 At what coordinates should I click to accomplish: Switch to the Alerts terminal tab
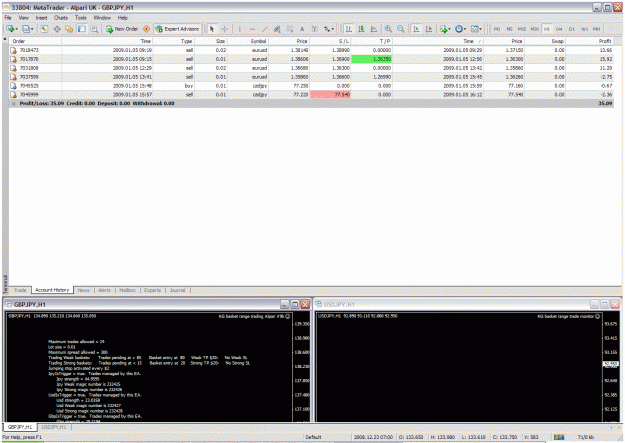click(104, 290)
